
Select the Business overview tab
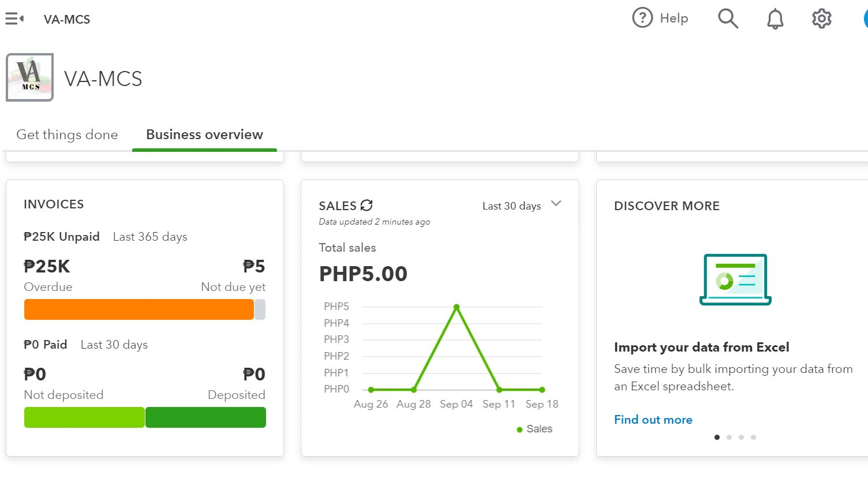[x=204, y=135]
